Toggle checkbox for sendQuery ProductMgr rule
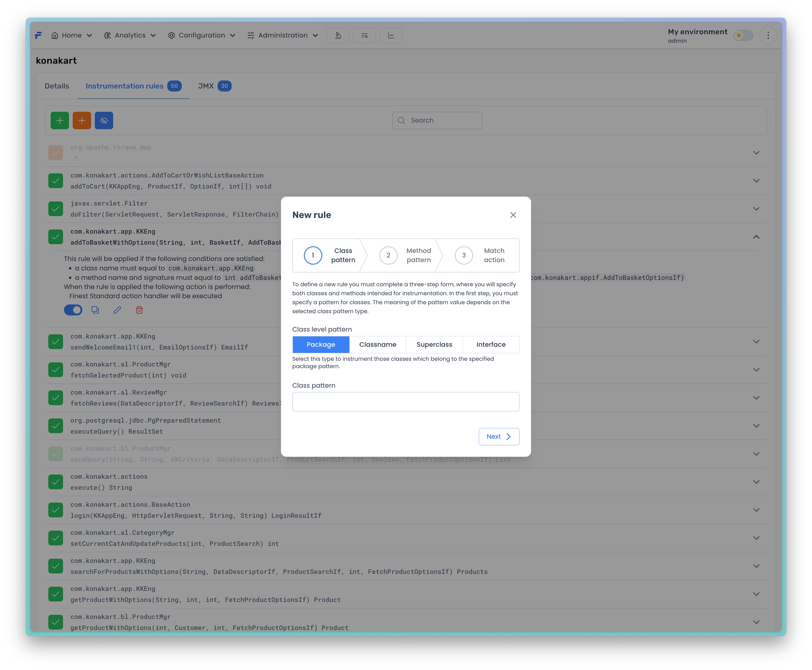Image resolution: width=812 pixels, height=670 pixels. (x=56, y=454)
